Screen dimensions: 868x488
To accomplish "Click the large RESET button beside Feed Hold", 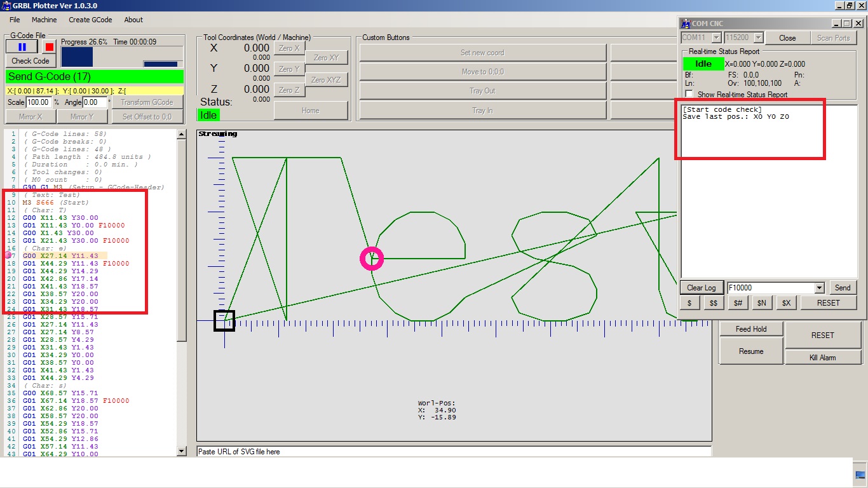I will [823, 335].
